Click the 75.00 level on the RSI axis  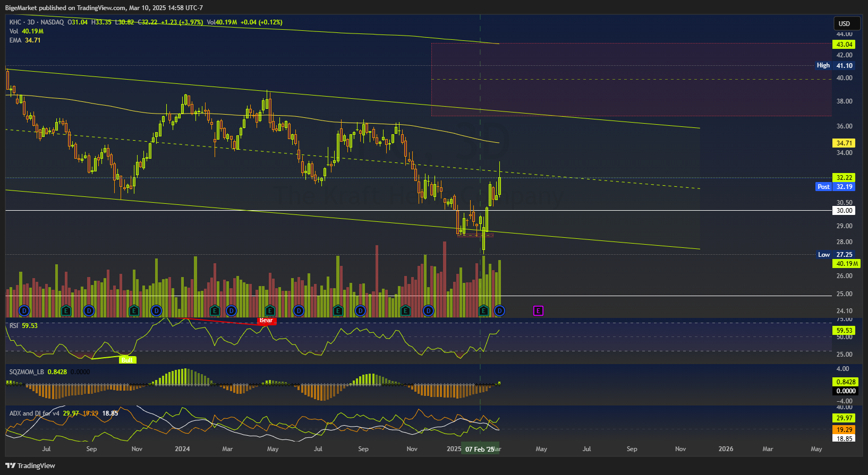pos(844,319)
